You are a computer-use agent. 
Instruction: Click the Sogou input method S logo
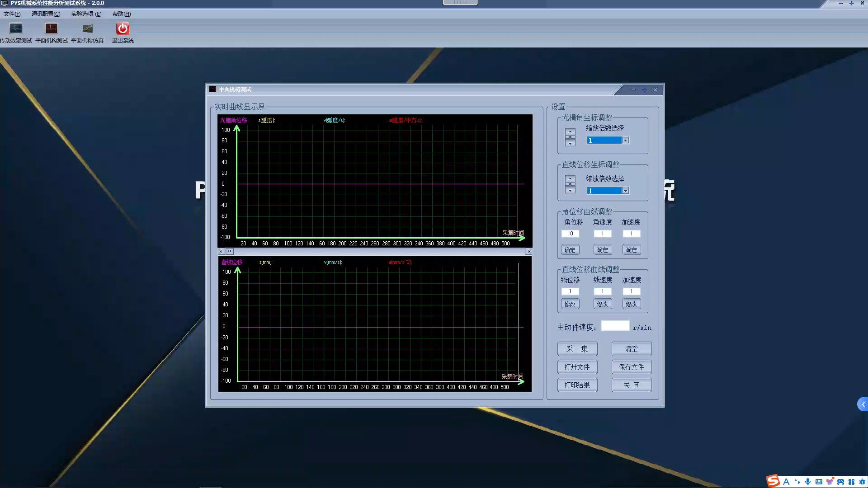(773, 481)
